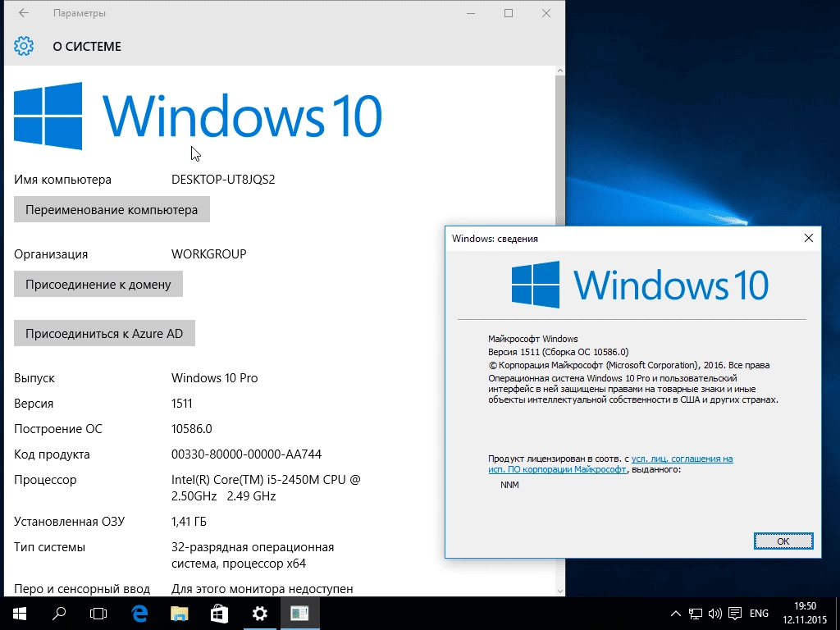Viewport: 840px width, 630px height.
Task: Click the Выпуск label
Action: 34,377
